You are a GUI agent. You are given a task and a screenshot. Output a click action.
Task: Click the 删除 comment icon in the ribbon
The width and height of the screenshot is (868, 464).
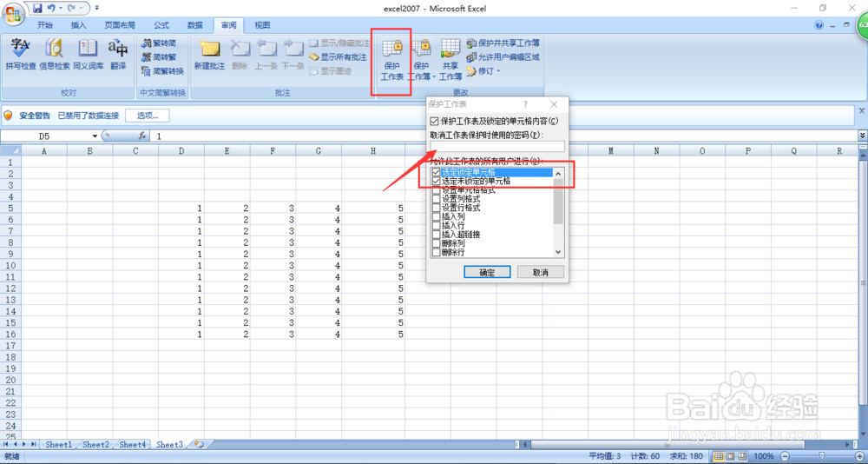(x=240, y=49)
